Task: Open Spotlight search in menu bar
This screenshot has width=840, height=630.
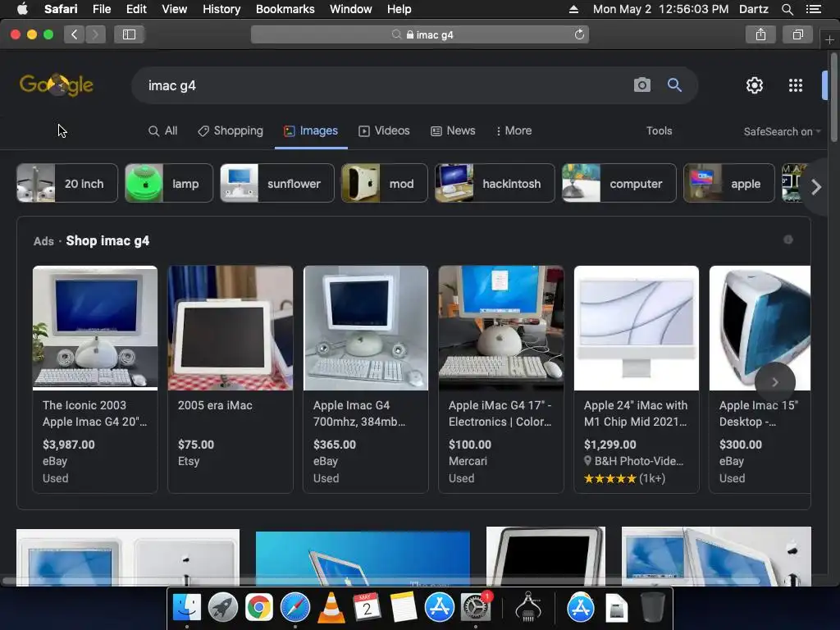Action: pos(787,9)
